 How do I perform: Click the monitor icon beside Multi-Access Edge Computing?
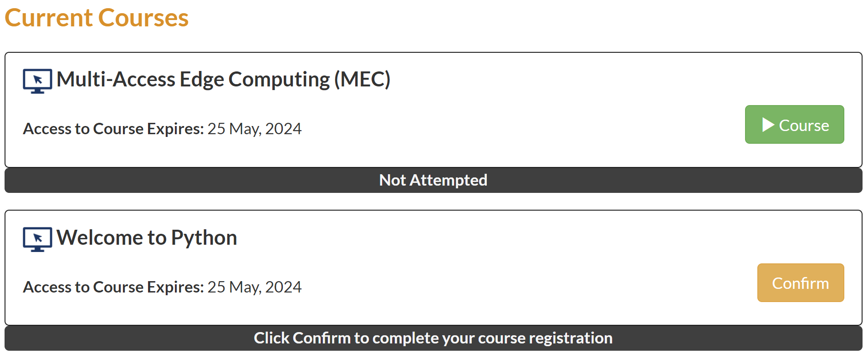37,81
